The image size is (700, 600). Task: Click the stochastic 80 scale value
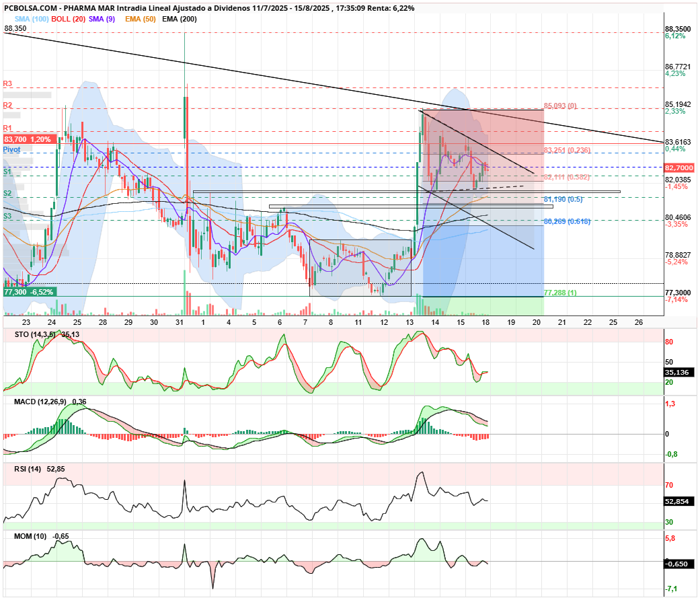click(x=669, y=342)
